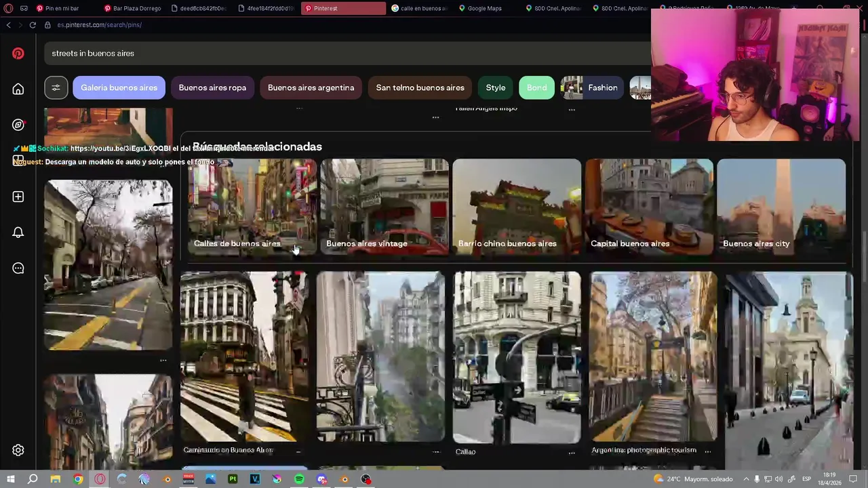Open 'Buenos aires city' related search
Image resolution: width=868 pixels, height=488 pixels.
click(x=781, y=207)
